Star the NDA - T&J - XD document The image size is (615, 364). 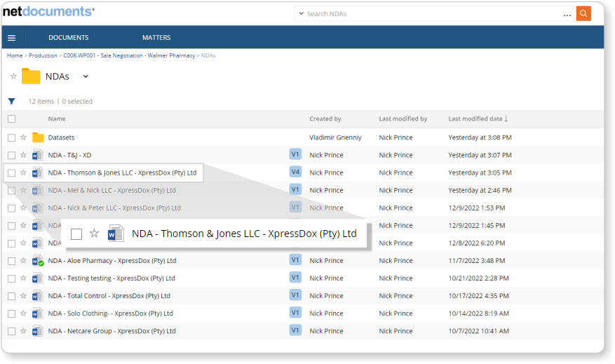pos(24,155)
